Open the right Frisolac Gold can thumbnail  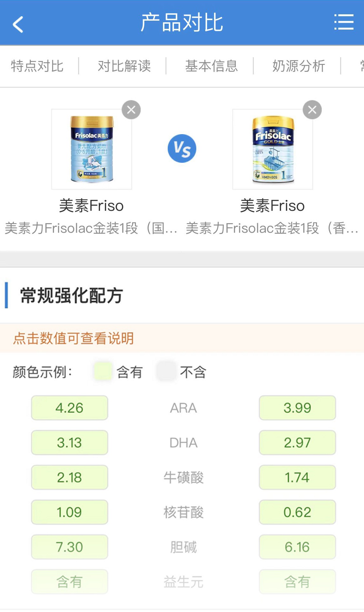point(273,149)
